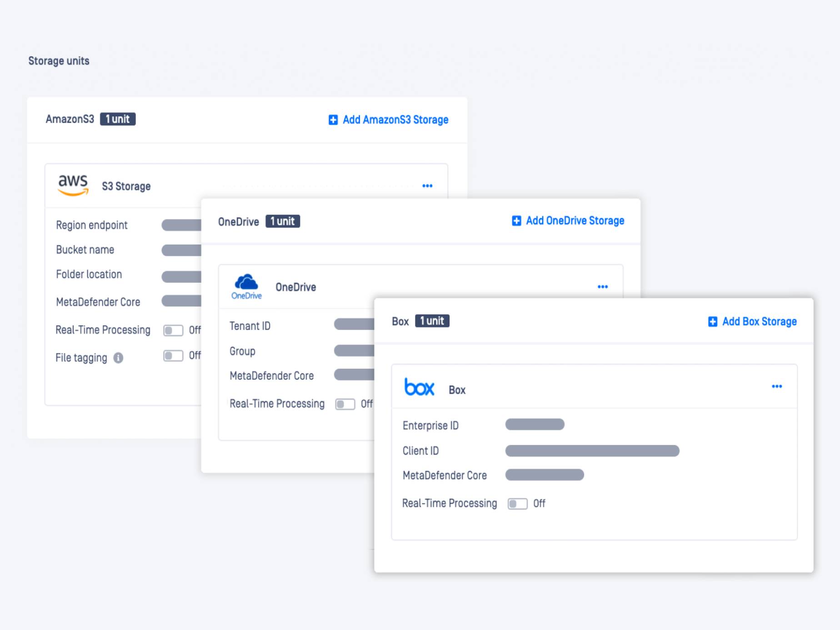Turn on Real-Time Processing for OneDrive
840x630 pixels.
345,404
